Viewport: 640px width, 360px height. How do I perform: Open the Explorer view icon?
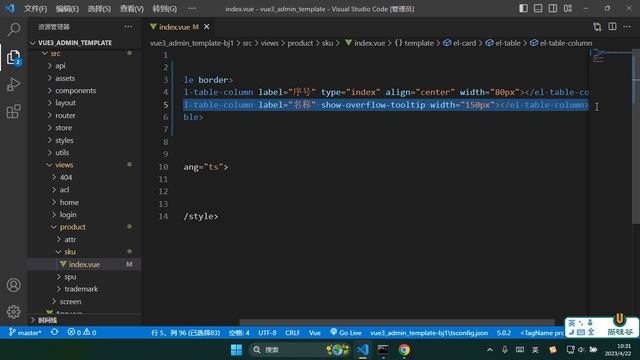click(x=13, y=57)
